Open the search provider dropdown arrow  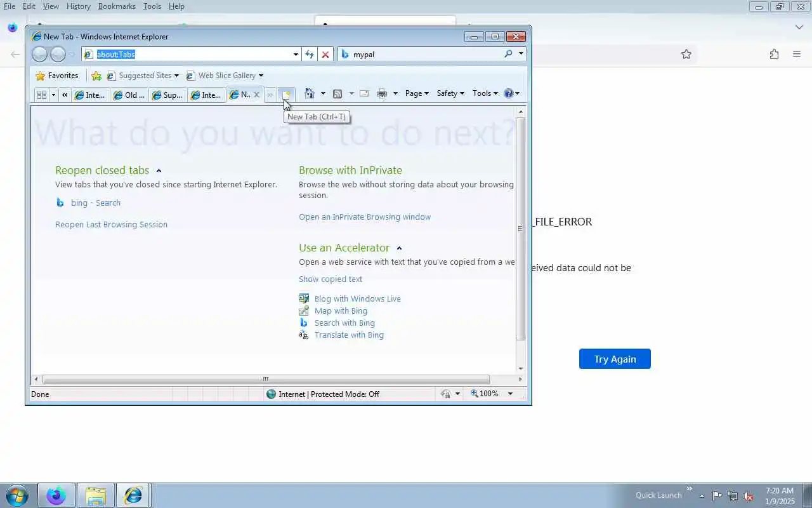[x=521, y=54]
